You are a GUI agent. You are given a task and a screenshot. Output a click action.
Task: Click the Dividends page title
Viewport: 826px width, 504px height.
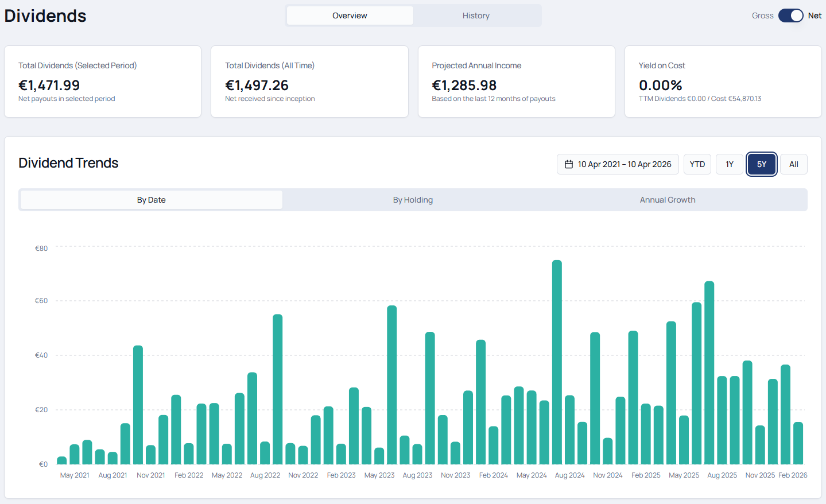click(45, 15)
